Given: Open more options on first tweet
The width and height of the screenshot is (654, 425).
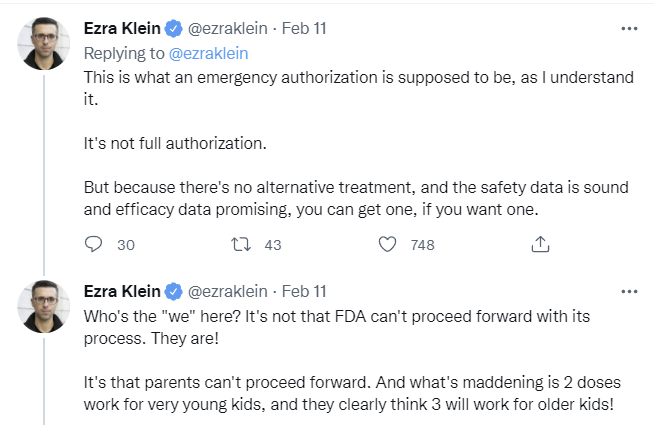Looking at the screenshot, I should pos(629,29).
